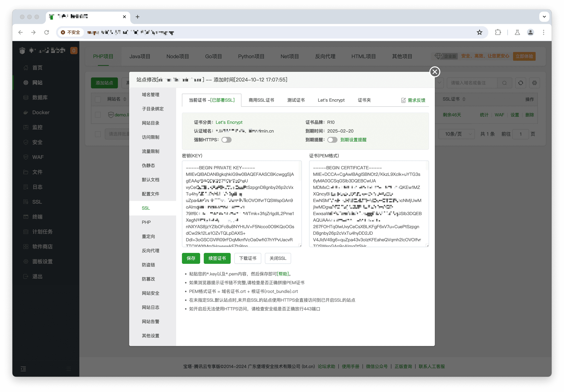Image resolution: width=564 pixels, height=392 pixels.
Task: Reload the page in browser toolbar
Action: [x=46, y=32]
